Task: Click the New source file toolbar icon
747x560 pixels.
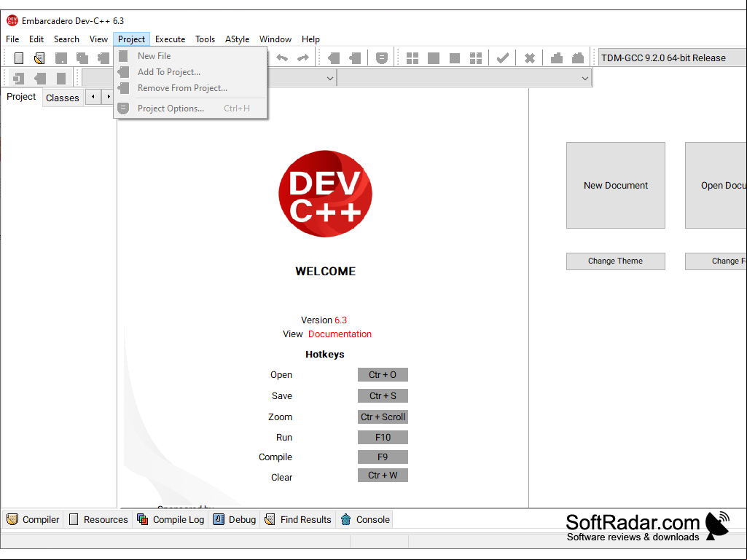Action: [19, 58]
